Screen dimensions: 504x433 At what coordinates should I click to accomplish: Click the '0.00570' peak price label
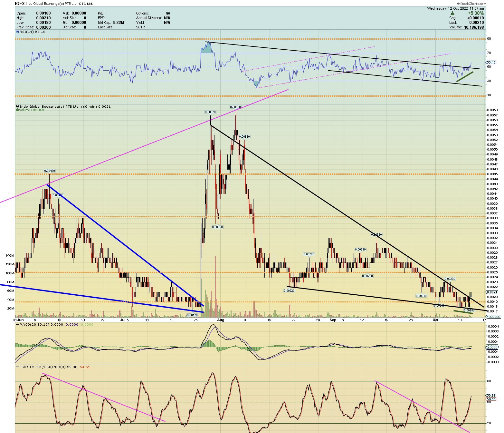[210, 112]
